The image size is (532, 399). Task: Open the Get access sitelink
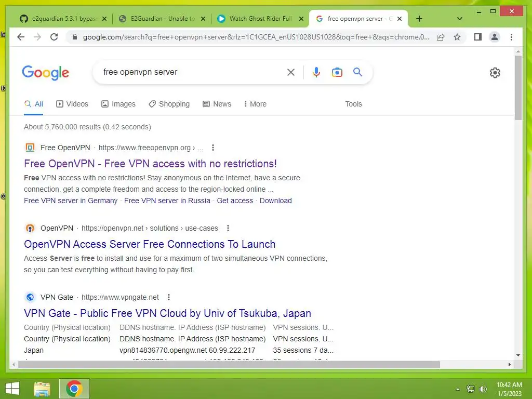click(235, 201)
